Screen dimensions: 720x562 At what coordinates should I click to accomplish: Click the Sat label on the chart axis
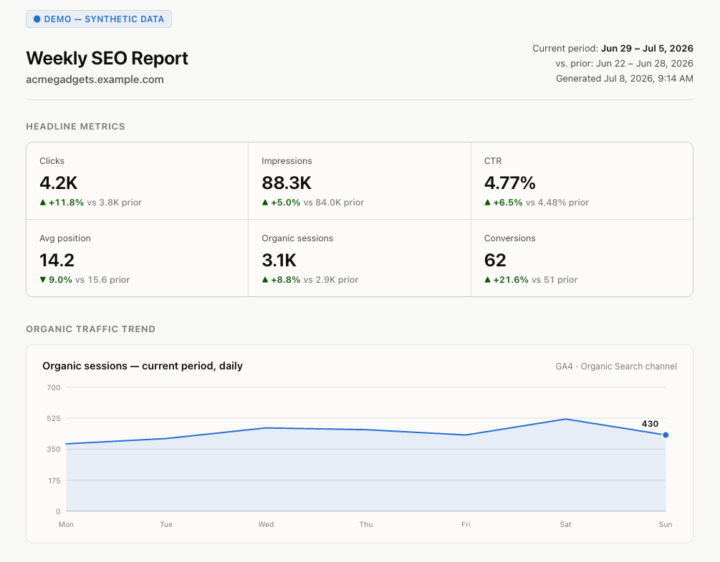pyautogui.click(x=565, y=524)
